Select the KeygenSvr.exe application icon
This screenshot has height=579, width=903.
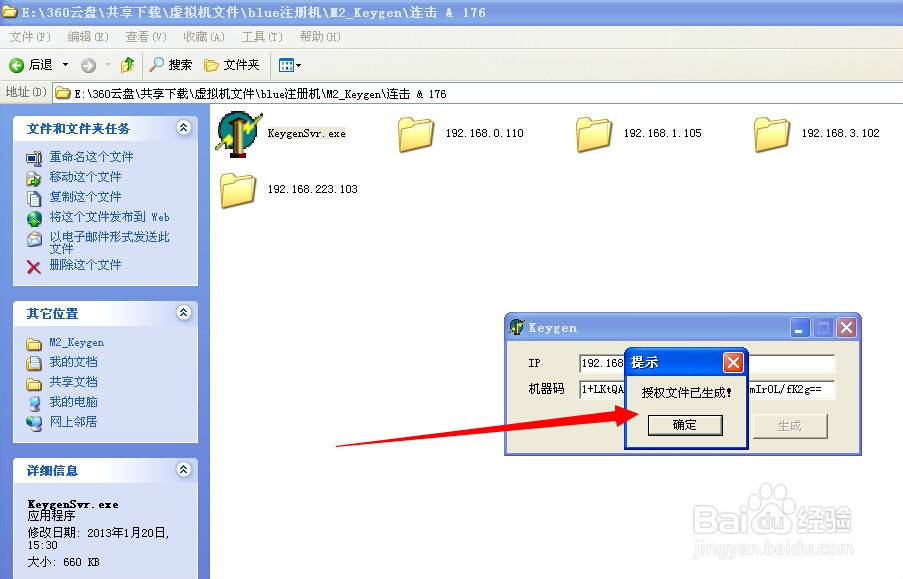click(x=239, y=134)
